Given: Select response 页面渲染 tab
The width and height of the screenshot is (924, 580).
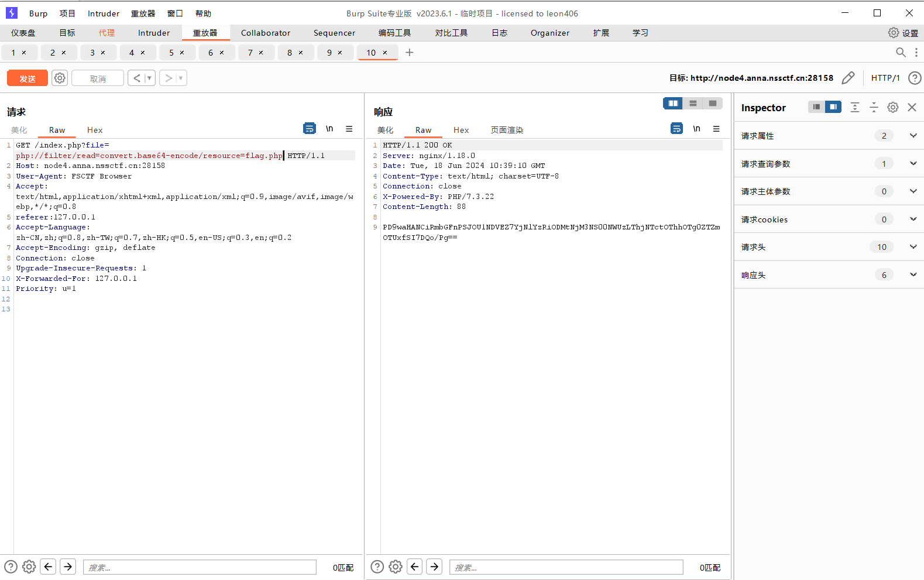Looking at the screenshot, I should [x=507, y=130].
